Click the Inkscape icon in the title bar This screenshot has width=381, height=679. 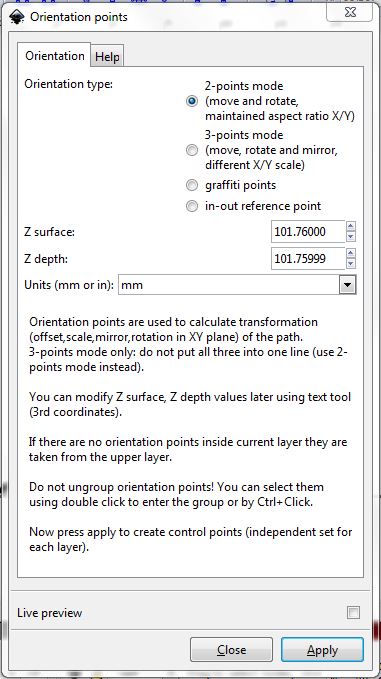point(16,17)
